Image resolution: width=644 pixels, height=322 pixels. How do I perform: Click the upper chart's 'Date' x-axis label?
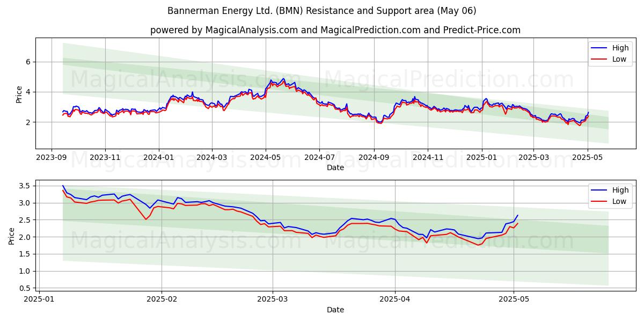335,168
